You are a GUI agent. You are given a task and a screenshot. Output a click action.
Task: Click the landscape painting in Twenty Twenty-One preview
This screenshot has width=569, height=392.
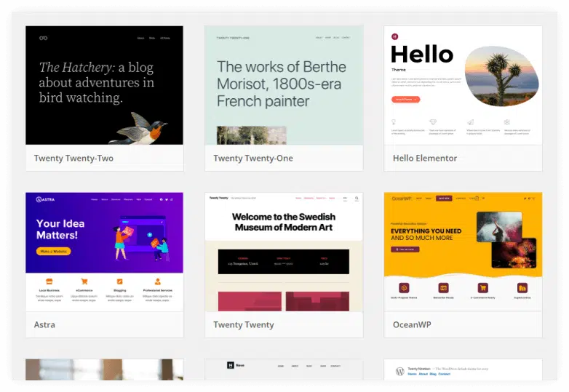[x=252, y=135]
